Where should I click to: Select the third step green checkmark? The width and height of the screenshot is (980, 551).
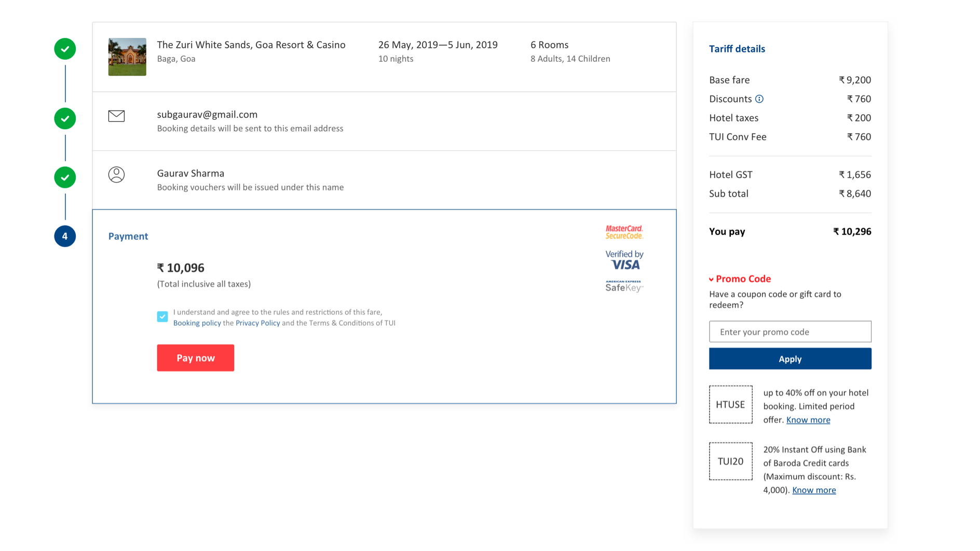pyautogui.click(x=65, y=177)
